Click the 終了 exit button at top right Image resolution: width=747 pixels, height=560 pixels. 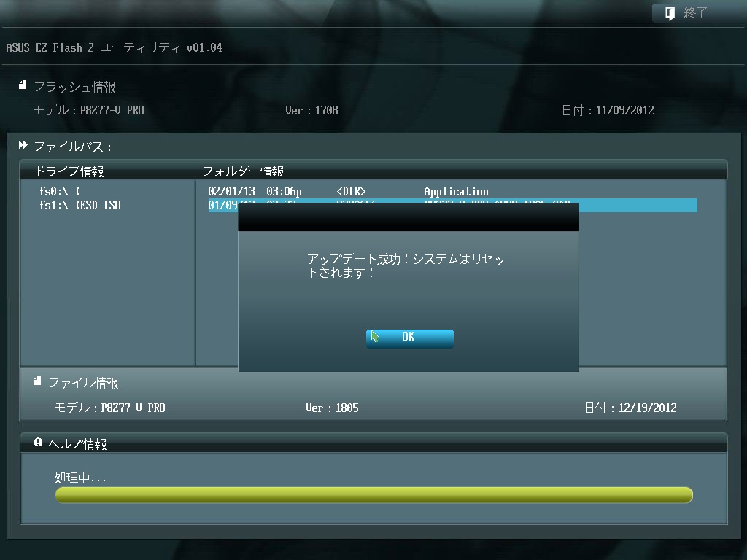pyautogui.click(x=686, y=12)
